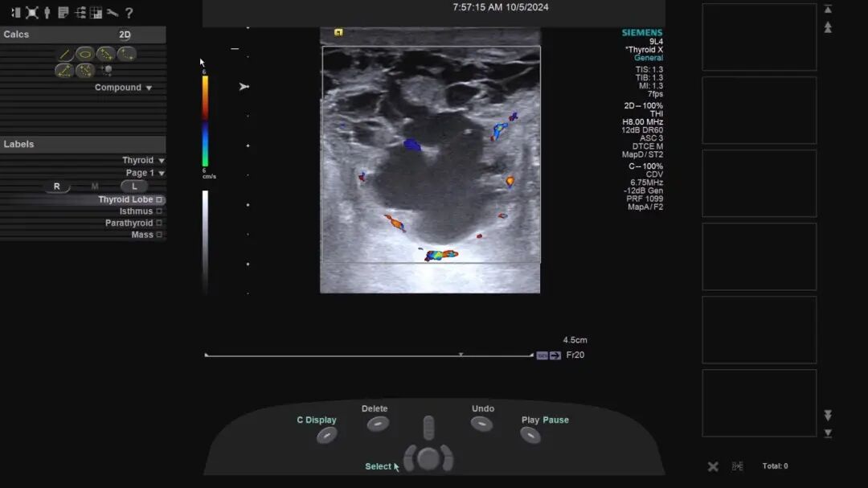Select the L side toggle
This screenshot has height=488, width=868.
pyautogui.click(x=134, y=187)
